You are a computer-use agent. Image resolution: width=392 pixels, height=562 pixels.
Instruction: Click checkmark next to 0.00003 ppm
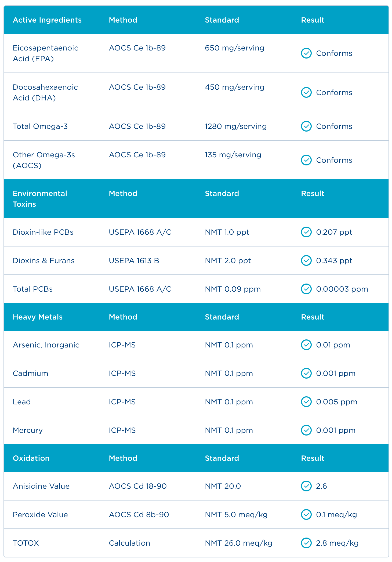(306, 289)
